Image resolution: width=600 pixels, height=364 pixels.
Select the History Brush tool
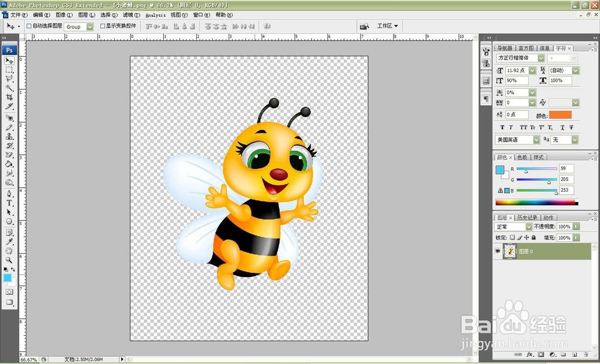(9, 146)
